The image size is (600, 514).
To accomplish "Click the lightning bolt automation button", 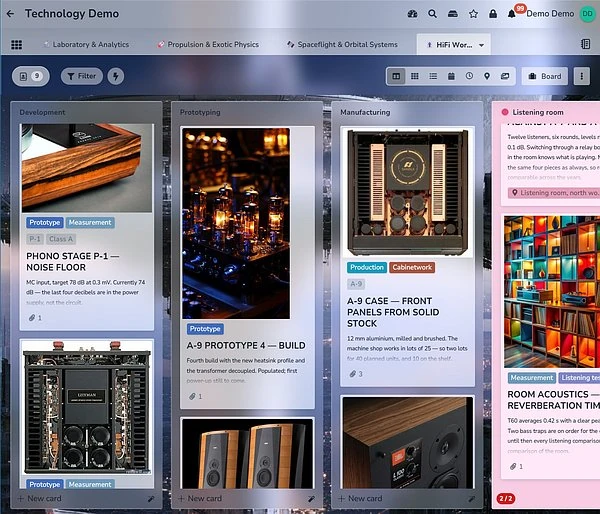I will coord(116,76).
